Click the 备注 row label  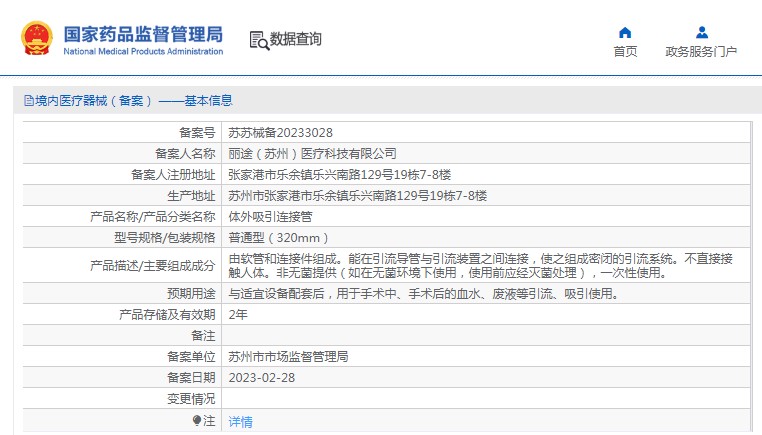pos(203,336)
